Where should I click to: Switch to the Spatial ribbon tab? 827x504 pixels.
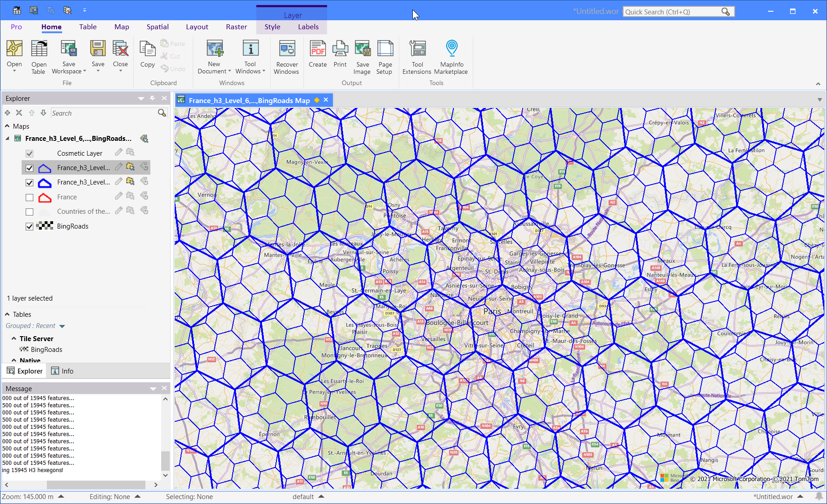click(158, 27)
